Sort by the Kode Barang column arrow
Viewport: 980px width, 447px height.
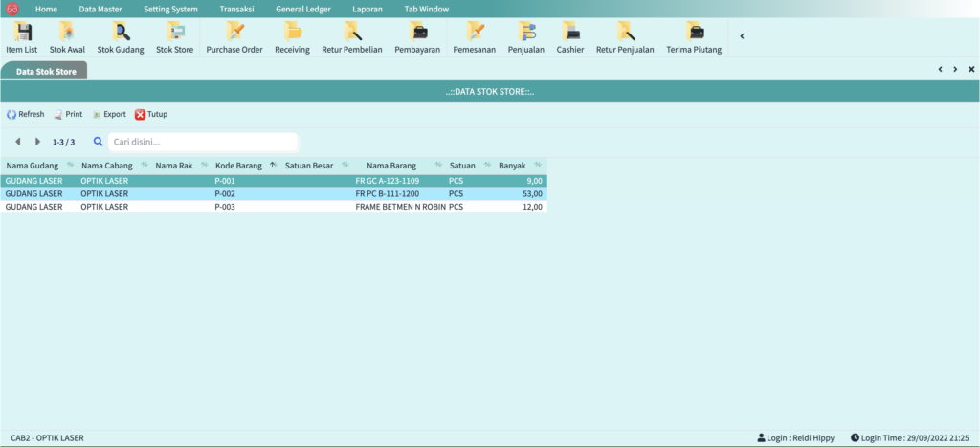[273, 166]
